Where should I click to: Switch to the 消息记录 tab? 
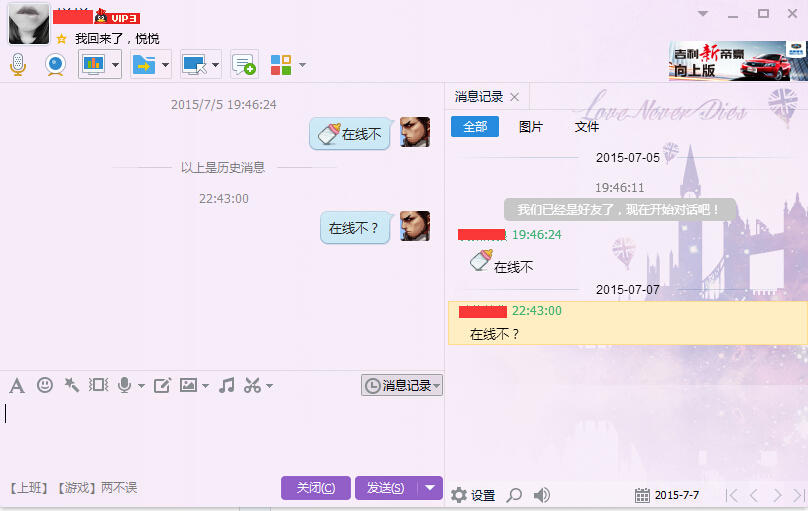click(479, 97)
